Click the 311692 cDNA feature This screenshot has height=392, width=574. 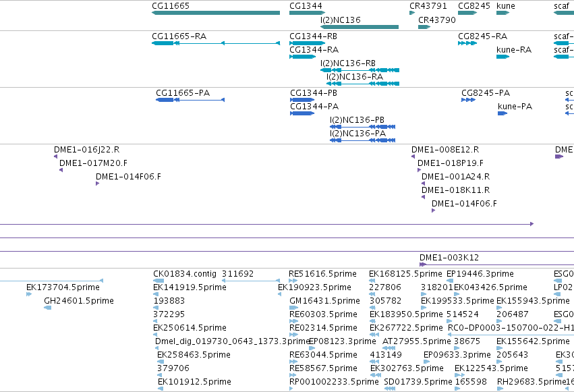[251, 281]
